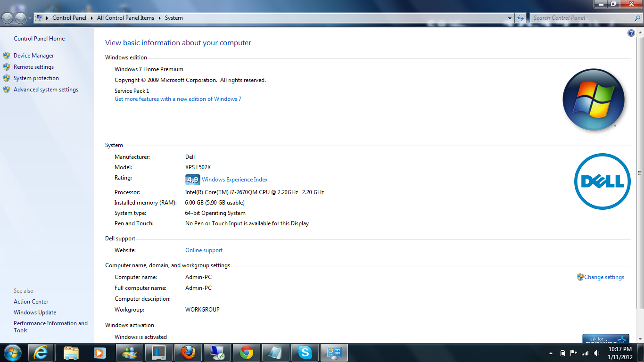Open the Windows Experience Index rating badge
The width and height of the screenshot is (644, 362).
193,180
